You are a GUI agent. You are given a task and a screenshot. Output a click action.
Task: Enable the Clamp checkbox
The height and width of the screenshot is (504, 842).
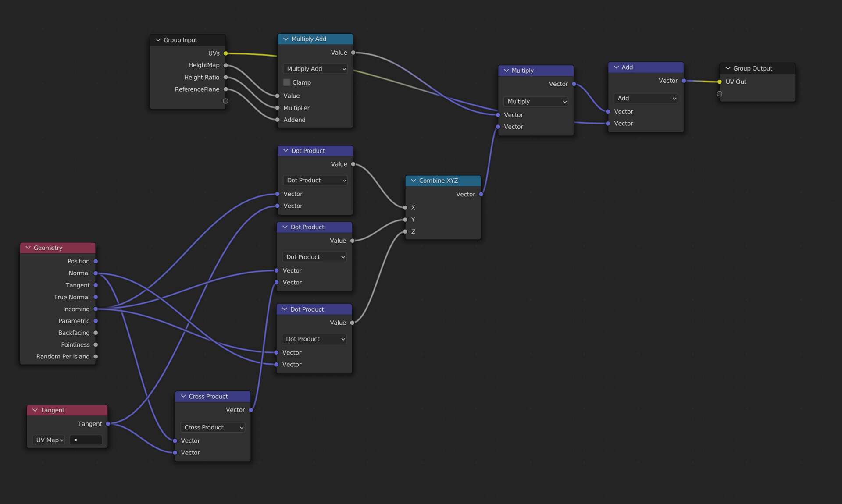[287, 82]
